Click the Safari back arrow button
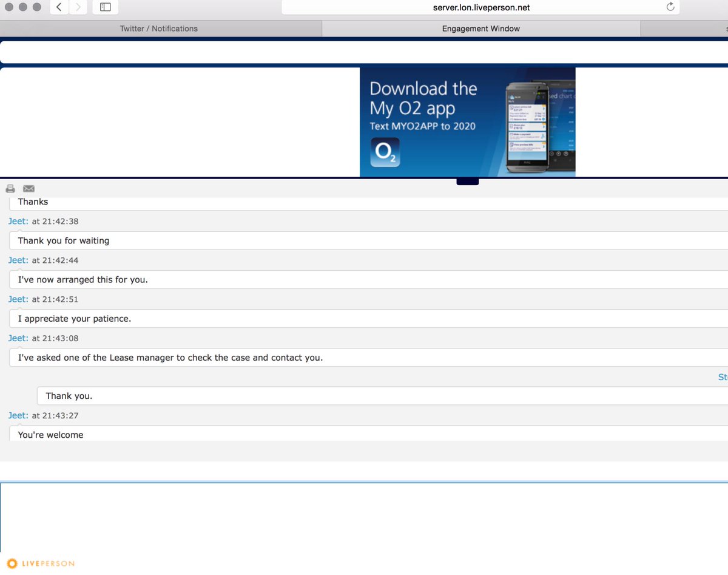The width and height of the screenshot is (728, 575). pos(58,7)
